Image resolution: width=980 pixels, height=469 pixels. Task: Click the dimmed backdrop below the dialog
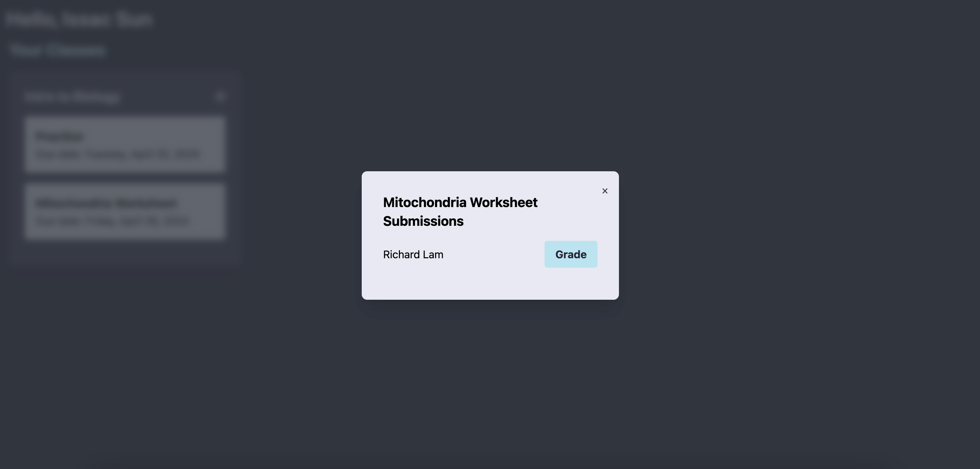[490, 384]
